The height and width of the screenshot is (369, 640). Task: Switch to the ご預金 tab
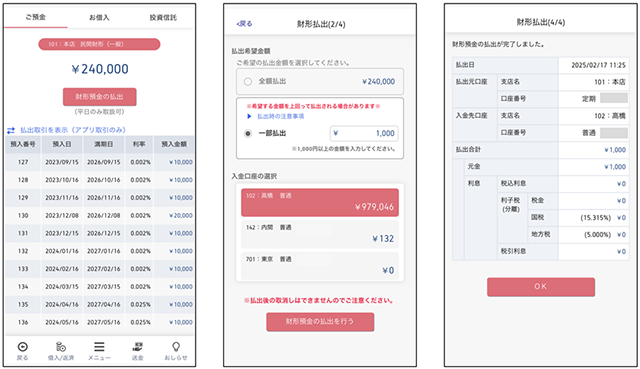coord(36,17)
